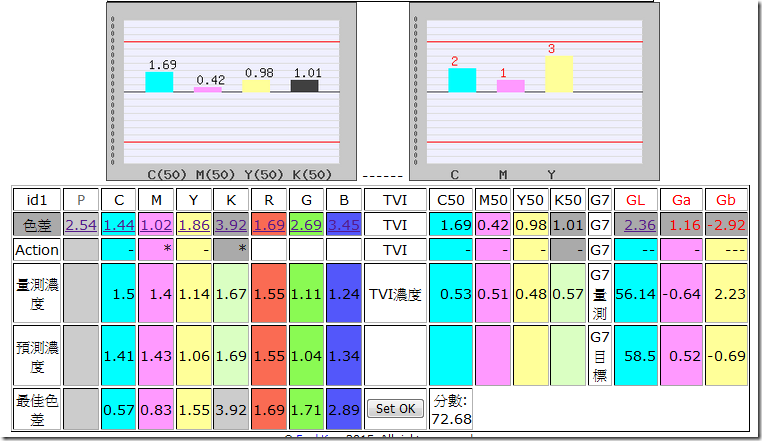Select the black K(50) bar labeled 1.01
The width and height of the screenshot is (762, 441).
pyautogui.click(x=305, y=86)
